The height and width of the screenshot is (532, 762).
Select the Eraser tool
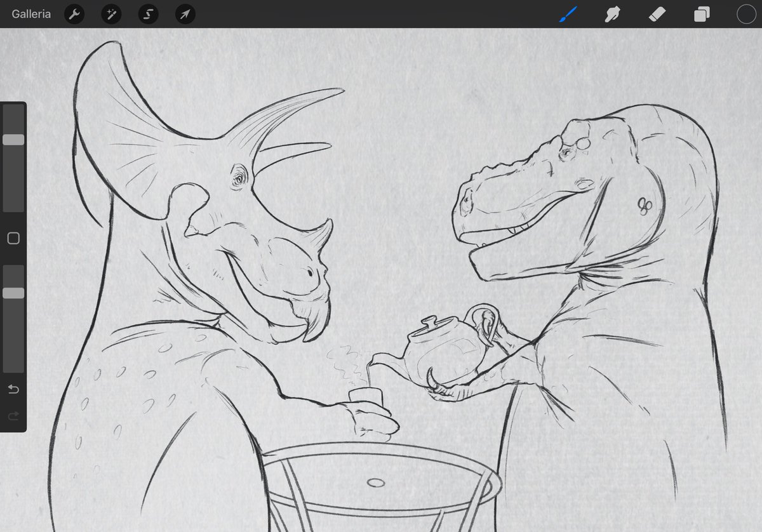(657, 14)
